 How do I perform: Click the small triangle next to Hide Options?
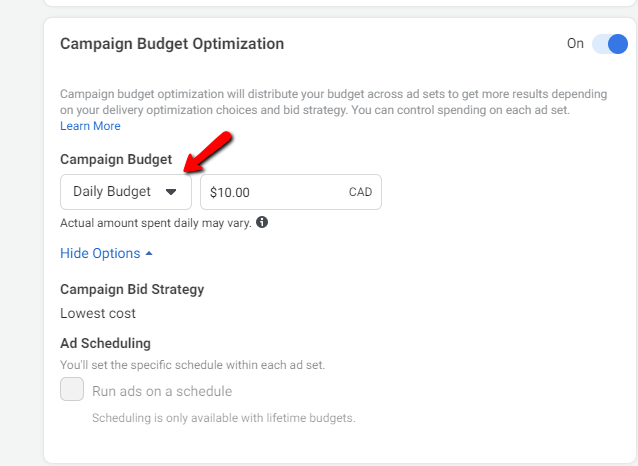click(x=149, y=253)
